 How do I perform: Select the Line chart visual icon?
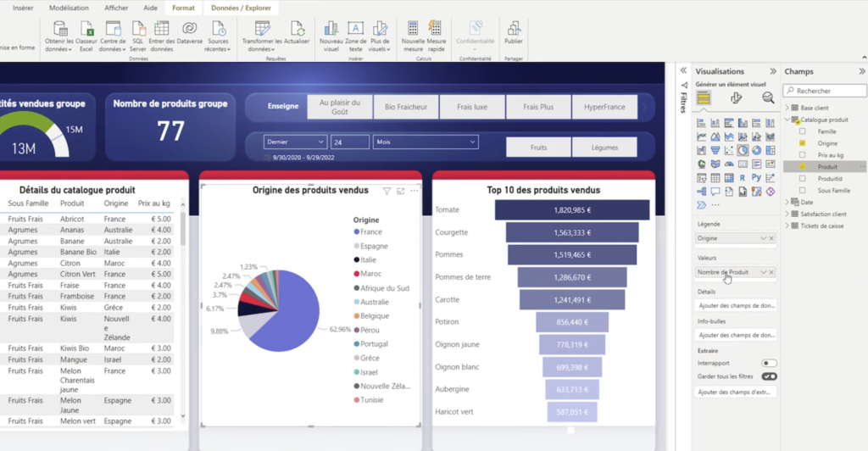pos(701,136)
